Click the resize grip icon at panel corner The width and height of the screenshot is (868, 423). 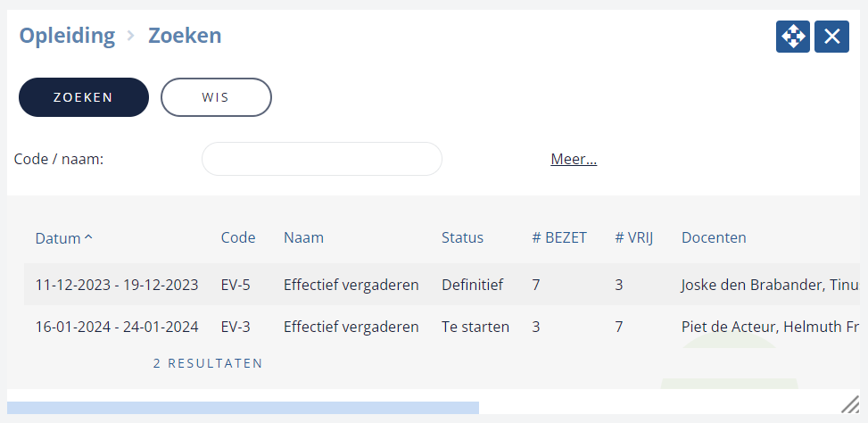pos(850,404)
